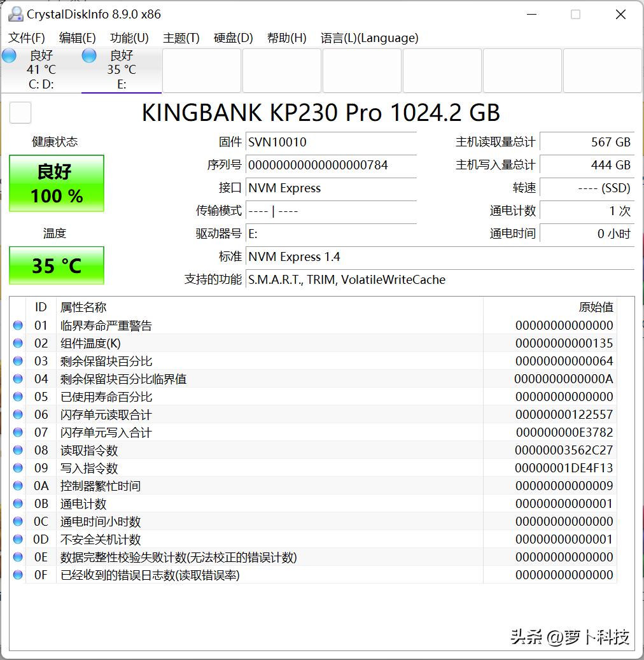This screenshot has width=644, height=660.
Task: Select the row 已经收到的错误日志数
Action: 313,575
